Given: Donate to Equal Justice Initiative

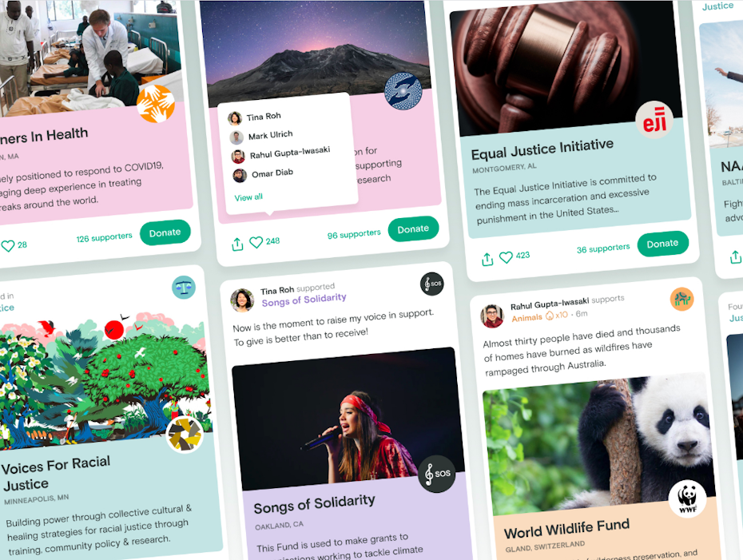Looking at the screenshot, I should (x=662, y=244).
